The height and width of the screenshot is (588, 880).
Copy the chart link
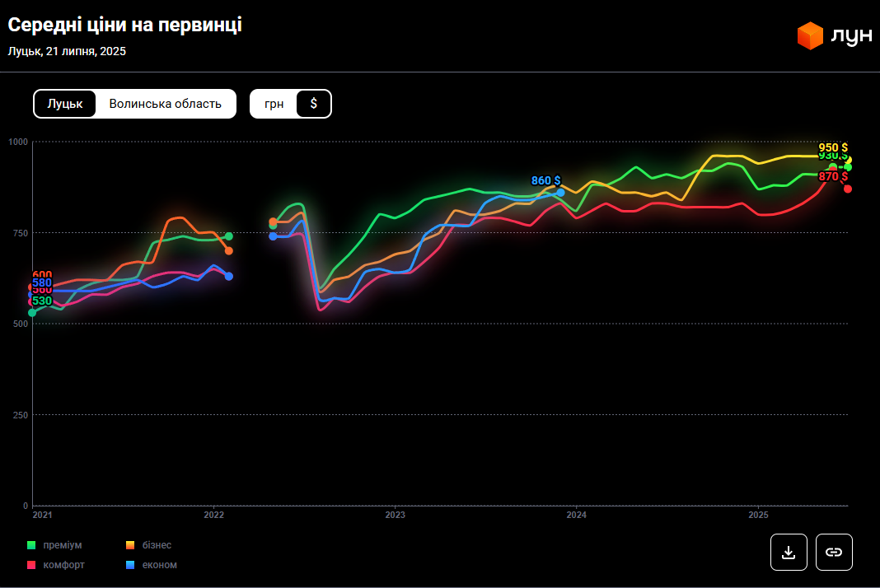pyautogui.click(x=834, y=552)
